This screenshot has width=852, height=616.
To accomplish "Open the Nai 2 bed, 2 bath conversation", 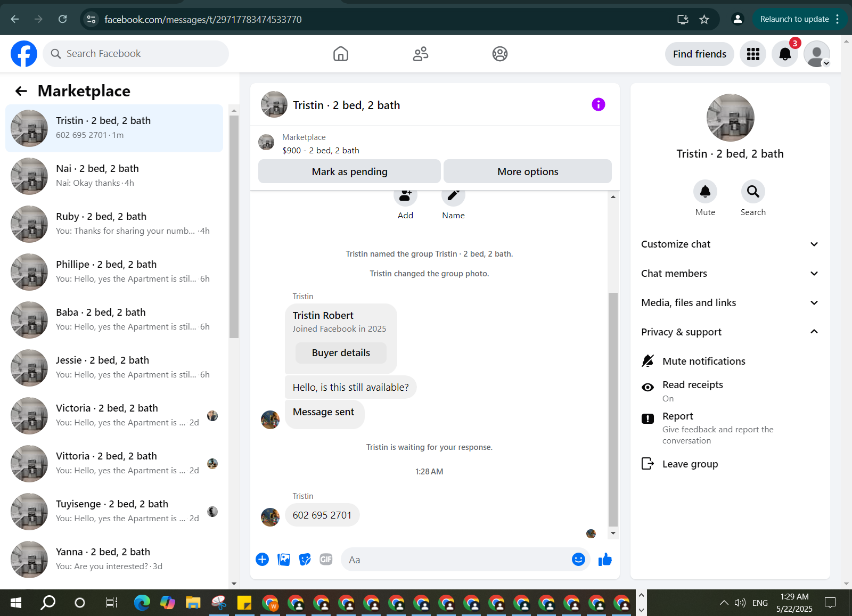I will pos(114,176).
